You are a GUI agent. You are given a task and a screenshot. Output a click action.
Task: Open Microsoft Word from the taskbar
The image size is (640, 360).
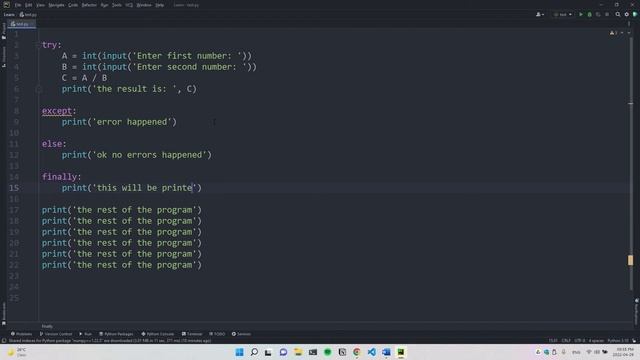coord(386,352)
